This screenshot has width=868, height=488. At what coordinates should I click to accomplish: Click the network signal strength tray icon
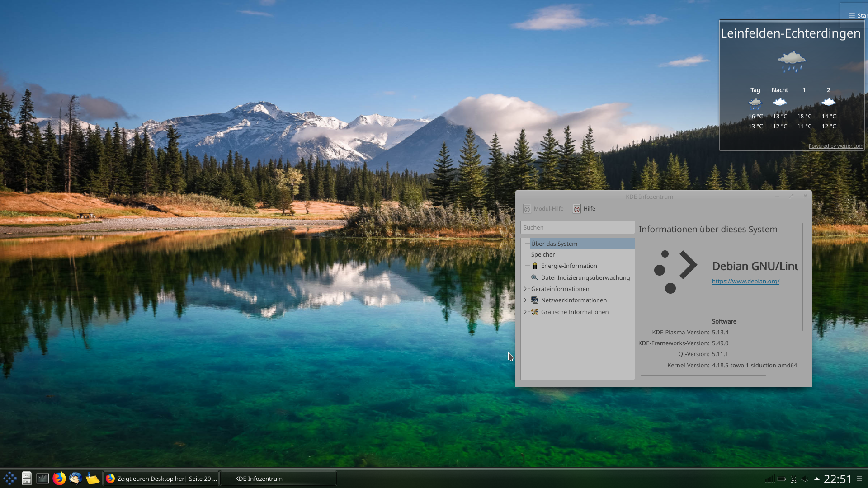pos(770,479)
